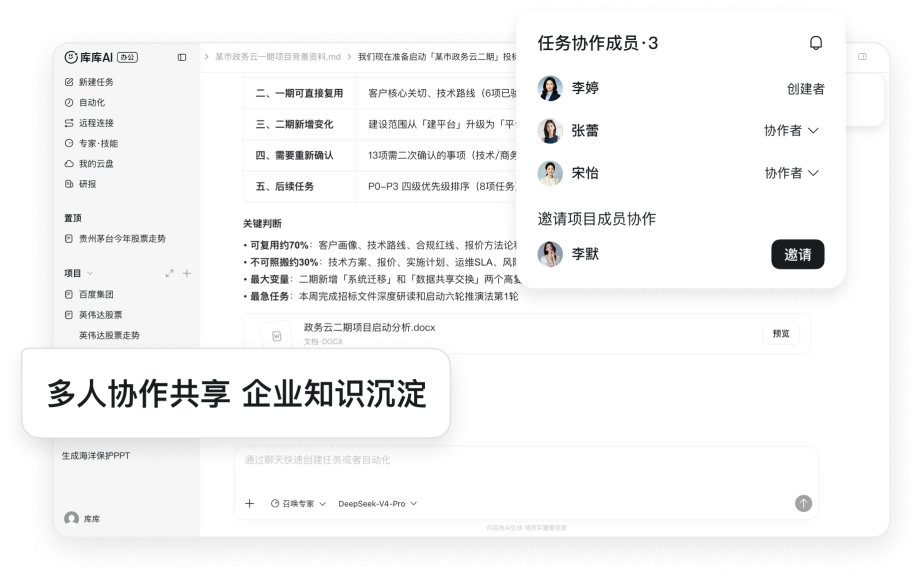Click the 远程连接 icon
This screenshot has width=921, height=577.
pyautogui.click(x=69, y=123)
